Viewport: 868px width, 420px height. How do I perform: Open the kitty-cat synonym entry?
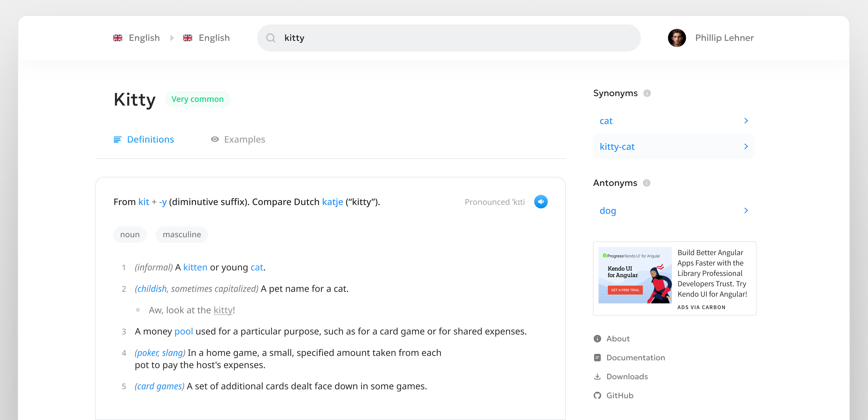[x=674, y=146]
